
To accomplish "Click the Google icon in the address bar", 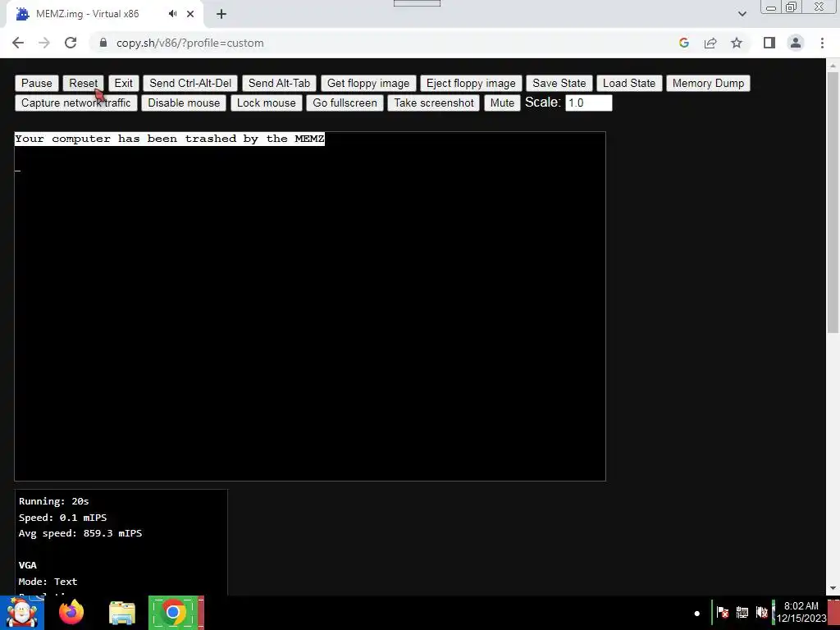I will [683, 43].
